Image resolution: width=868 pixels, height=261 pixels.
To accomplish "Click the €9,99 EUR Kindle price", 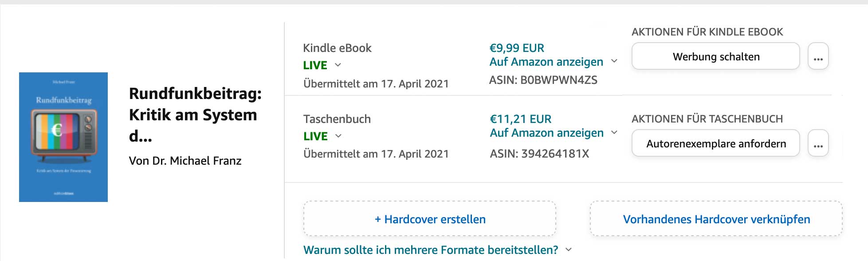I will pyautogui.click(x=516, y=48).
